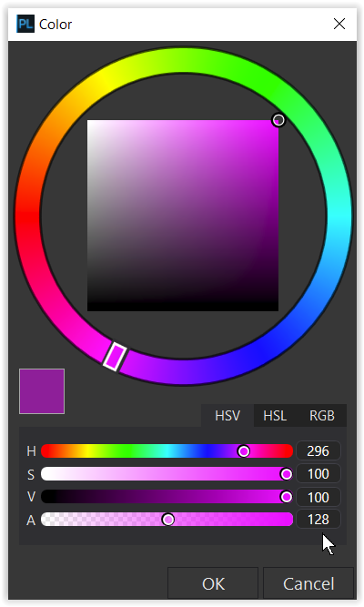Click the A alpha slider handle
This screenshot has height=607, width=364.
[x=167, y=520]
